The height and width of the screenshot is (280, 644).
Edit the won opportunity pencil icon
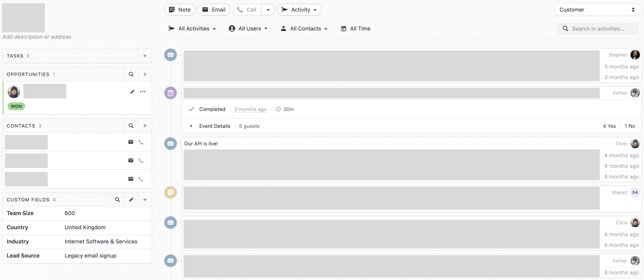coord(132,92)
